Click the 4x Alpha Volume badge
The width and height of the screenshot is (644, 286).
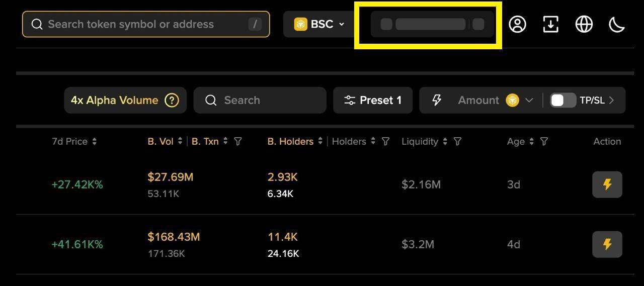click(115, 100)
